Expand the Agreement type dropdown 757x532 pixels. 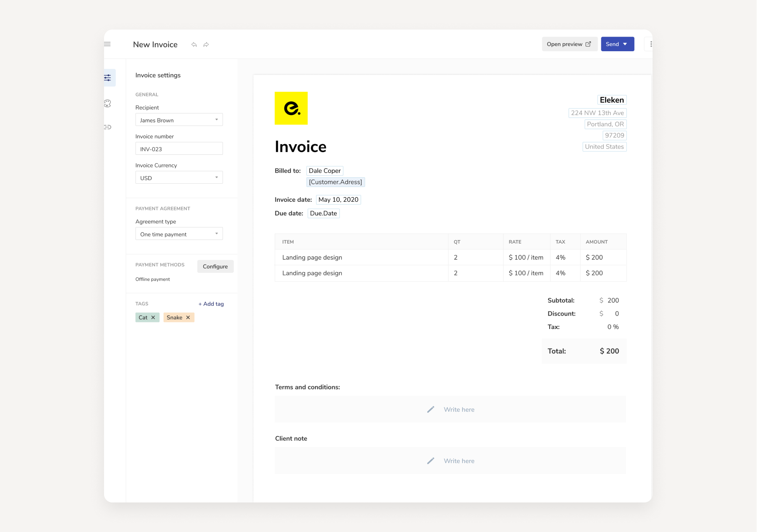179,234
